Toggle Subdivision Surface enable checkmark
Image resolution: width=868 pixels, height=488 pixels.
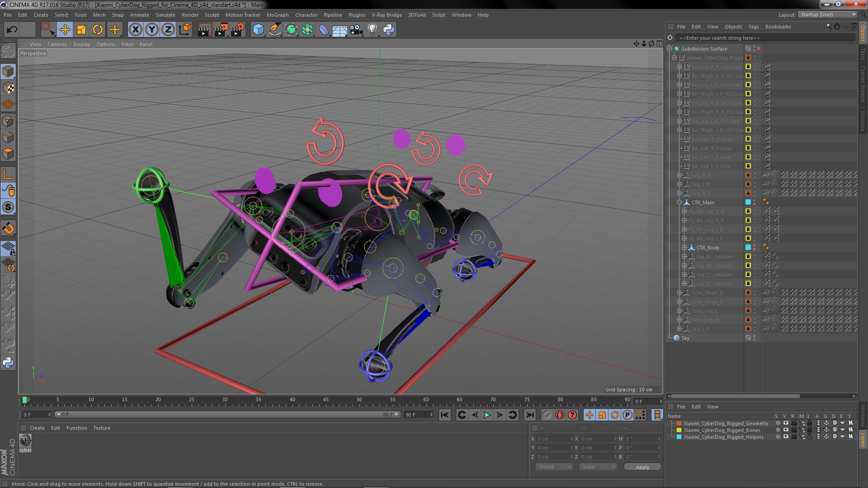click(759, 49)
